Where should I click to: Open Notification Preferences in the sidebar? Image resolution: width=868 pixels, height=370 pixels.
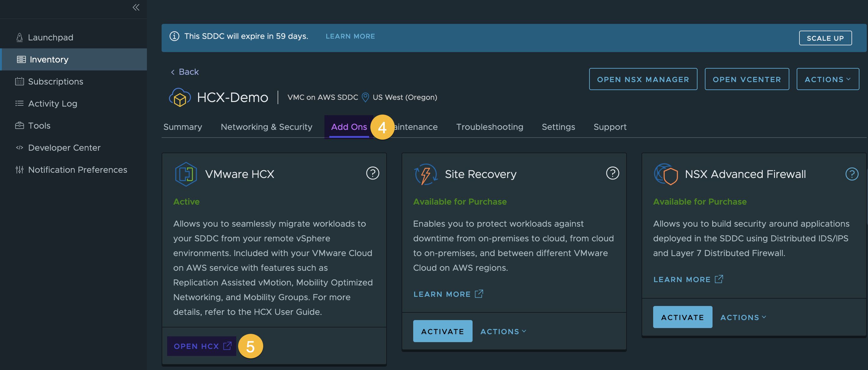(73, 170)
